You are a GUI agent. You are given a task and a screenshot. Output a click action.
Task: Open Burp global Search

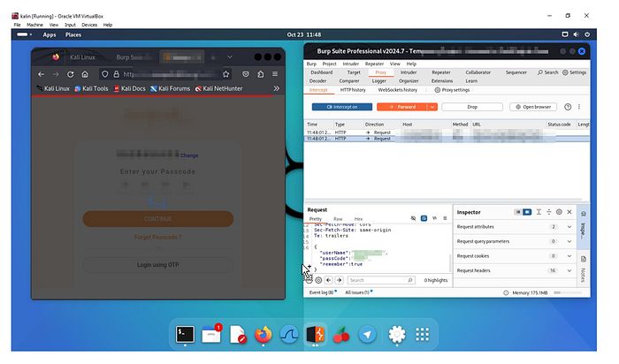[x=547, y=72]
